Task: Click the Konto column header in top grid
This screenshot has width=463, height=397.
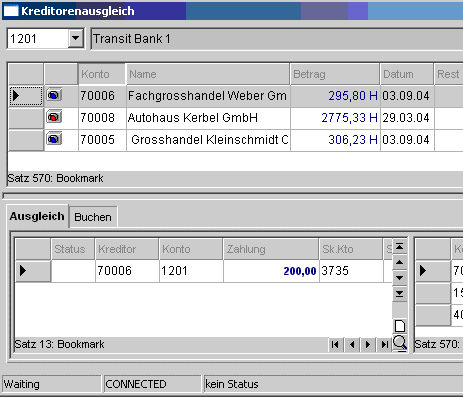Action: (x=102, y=74)
